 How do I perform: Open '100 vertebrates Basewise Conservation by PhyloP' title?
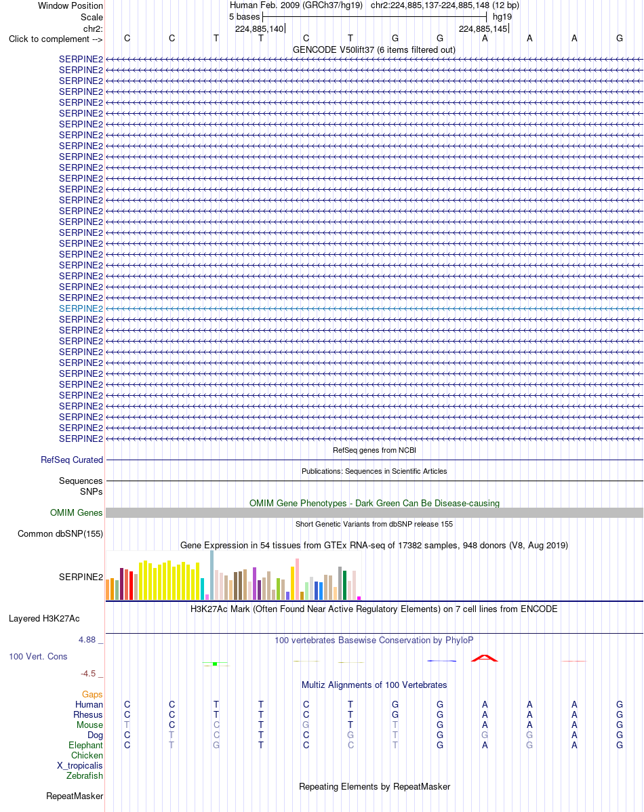[x=374, y=640]
